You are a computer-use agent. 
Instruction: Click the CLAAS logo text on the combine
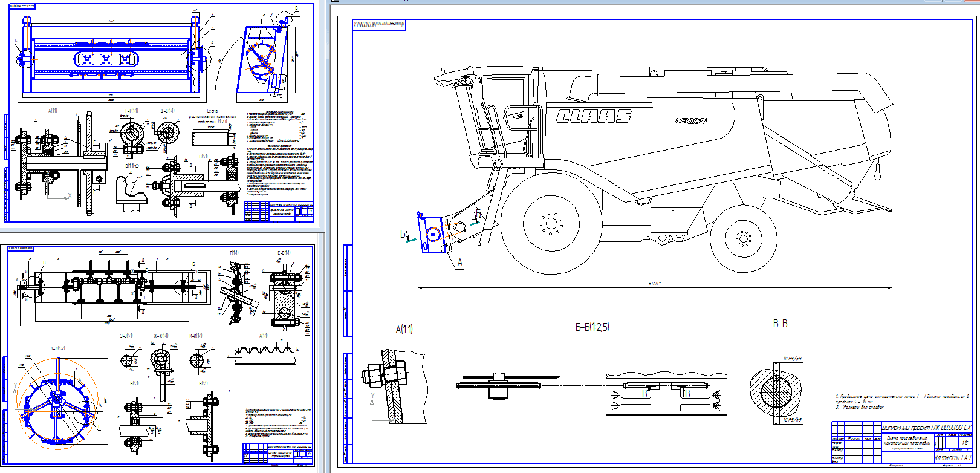click(594, 116)
